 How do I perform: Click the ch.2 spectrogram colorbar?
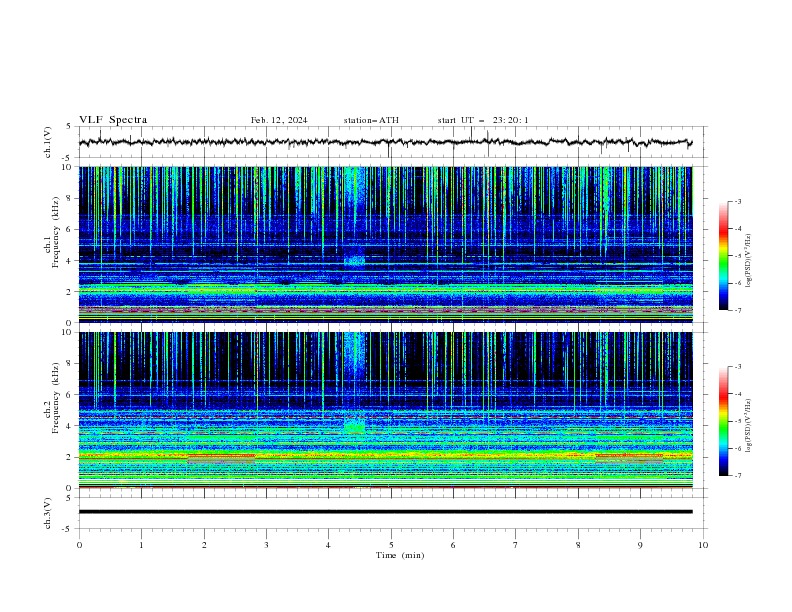tap(723, 421)
